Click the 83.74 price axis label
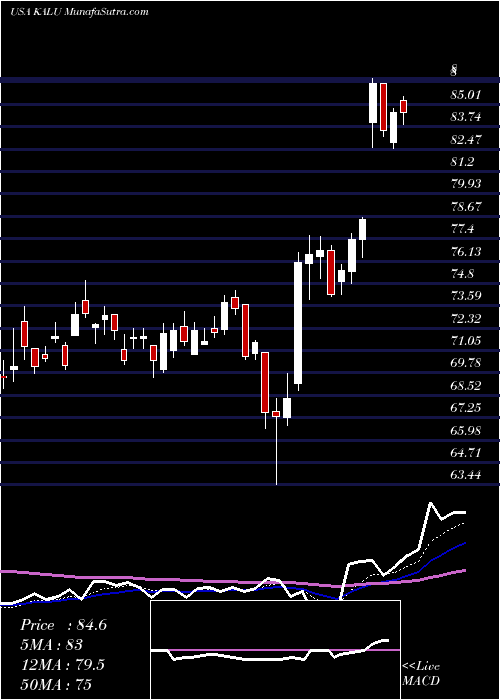 coord(466,117)
